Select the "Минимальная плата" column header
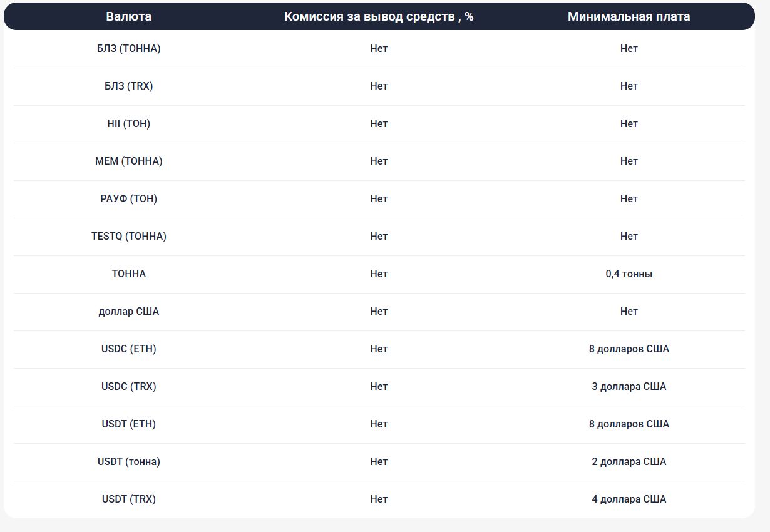The height and width of the screenshot is (532, 770). click(x=629, y=17)
